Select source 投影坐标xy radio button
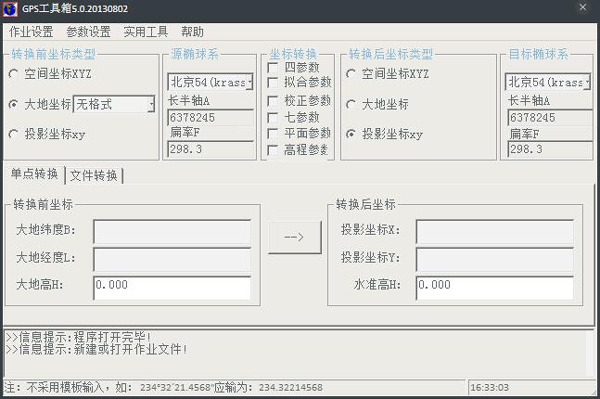This screenshot has height=399, width=600. tap(13, 134)
